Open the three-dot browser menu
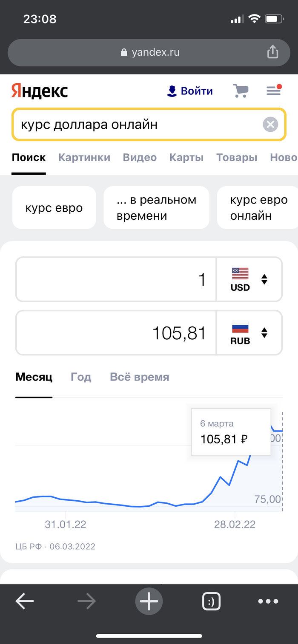This screenshot has height=644, width=298. pos(268,601)
